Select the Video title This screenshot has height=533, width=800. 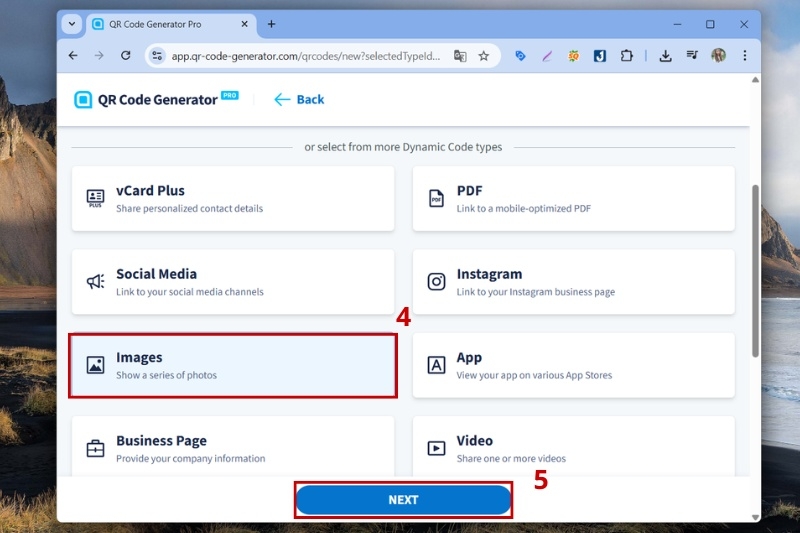474,441
